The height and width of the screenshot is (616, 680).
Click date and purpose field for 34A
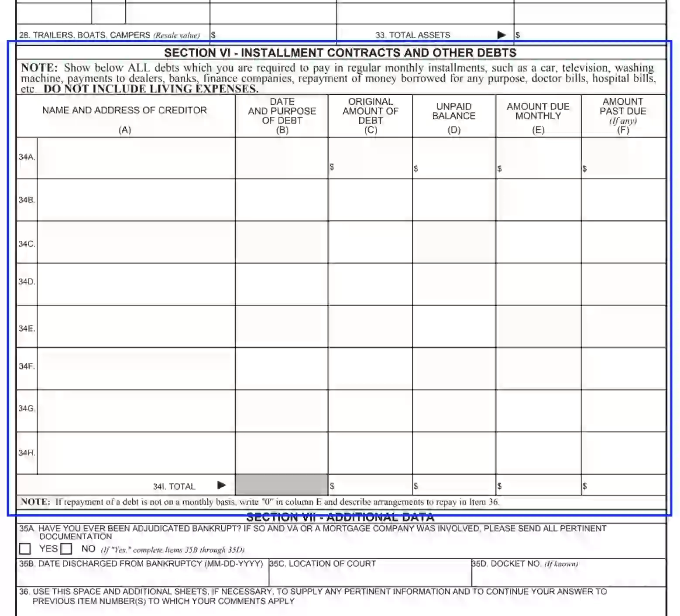point(282,158)
